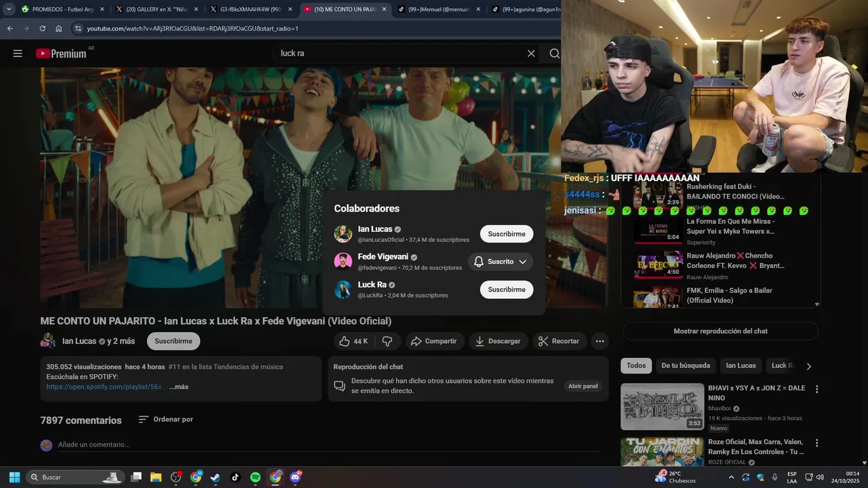Open weather widget showing 26°C Chubascos
The image size is (868, 488).
[x=675, y=477]
